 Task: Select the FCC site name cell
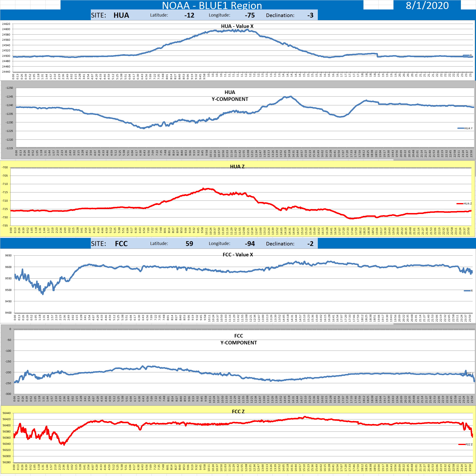121,244
